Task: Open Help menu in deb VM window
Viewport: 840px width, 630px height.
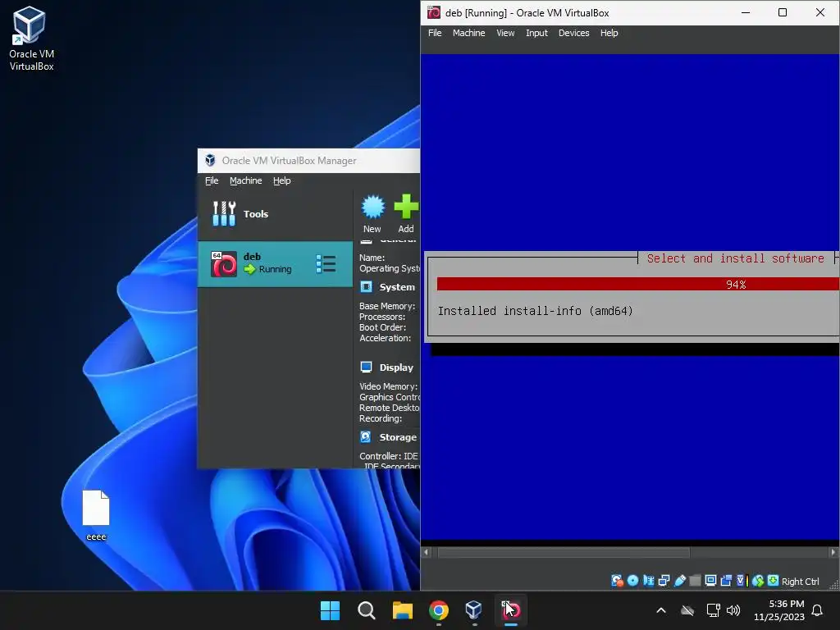Action: pyautogui.click(x=609, y=33)
